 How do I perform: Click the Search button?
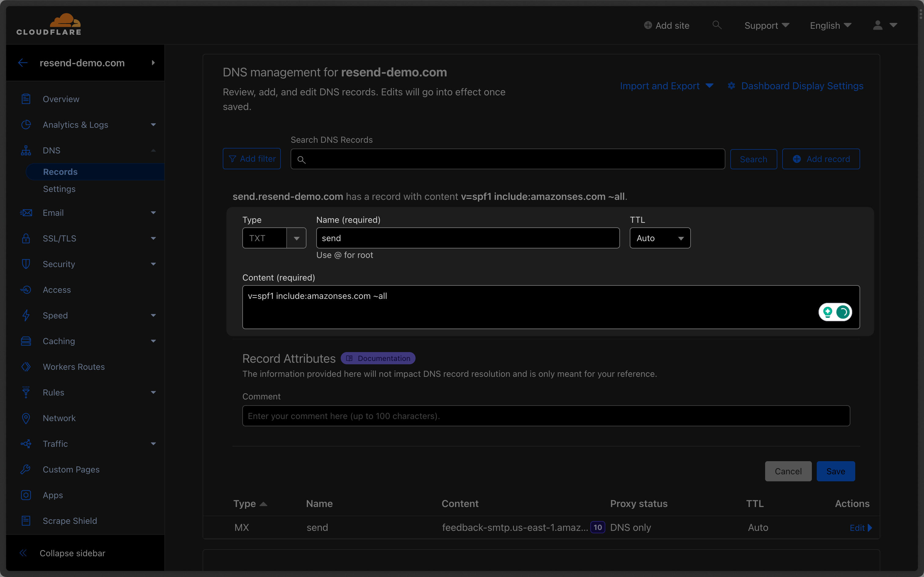754,159
